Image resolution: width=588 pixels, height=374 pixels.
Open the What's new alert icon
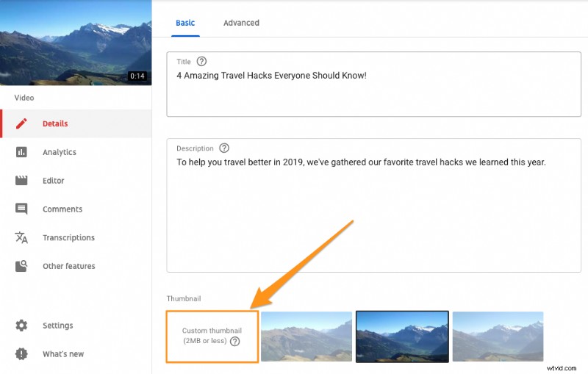pos(21,353)
